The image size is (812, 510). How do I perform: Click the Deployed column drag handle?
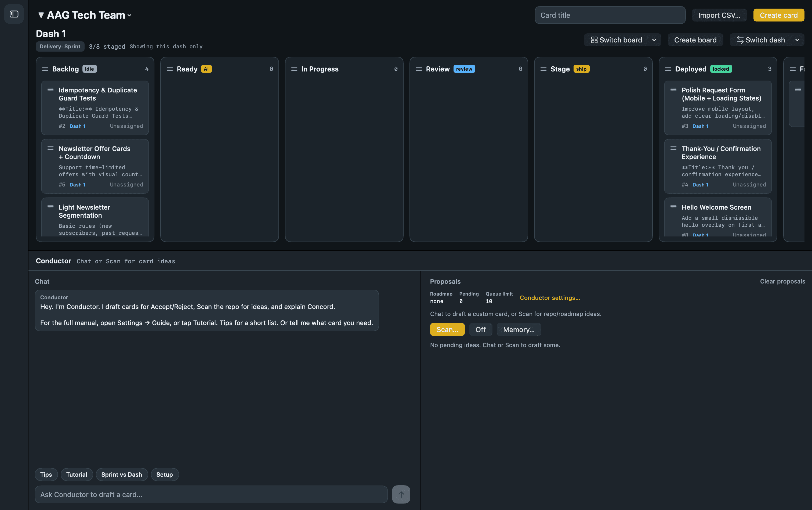(x=668, y=69)
